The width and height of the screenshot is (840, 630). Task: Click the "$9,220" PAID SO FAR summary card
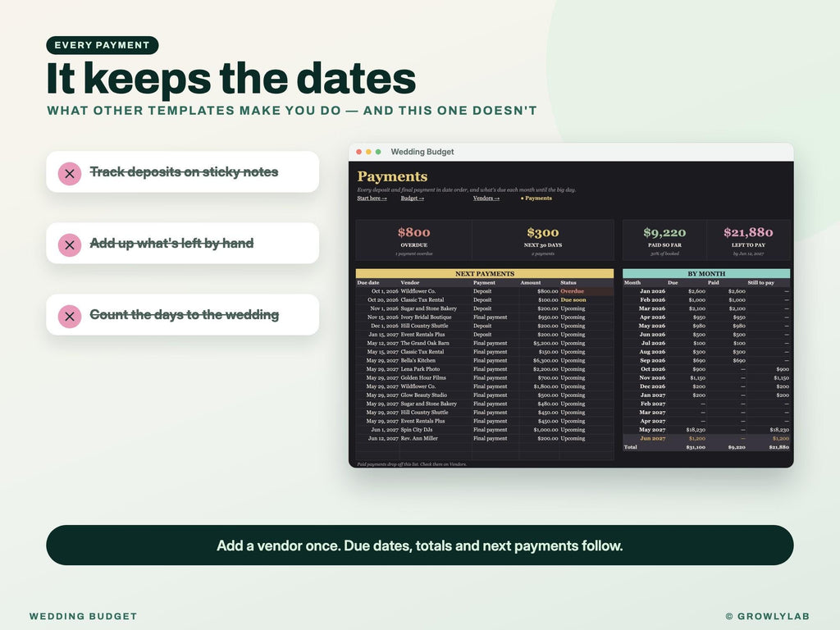664,240
